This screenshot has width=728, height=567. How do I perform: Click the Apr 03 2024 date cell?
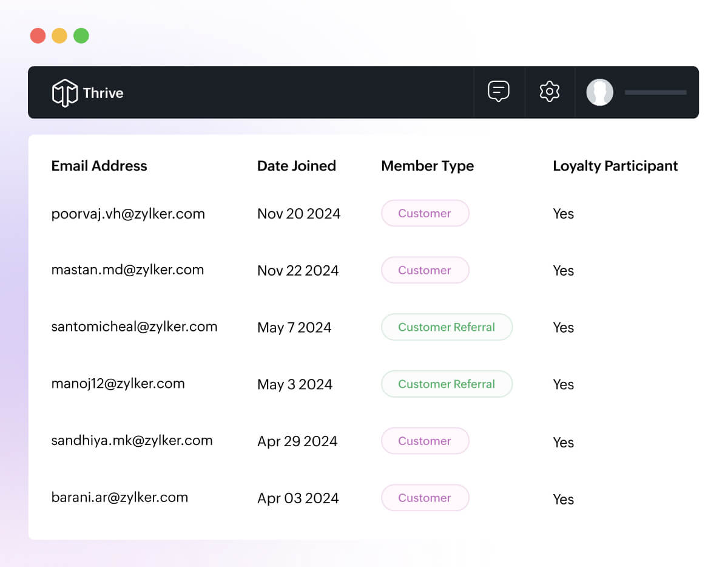pyautogui.click(x=298, y=498)
